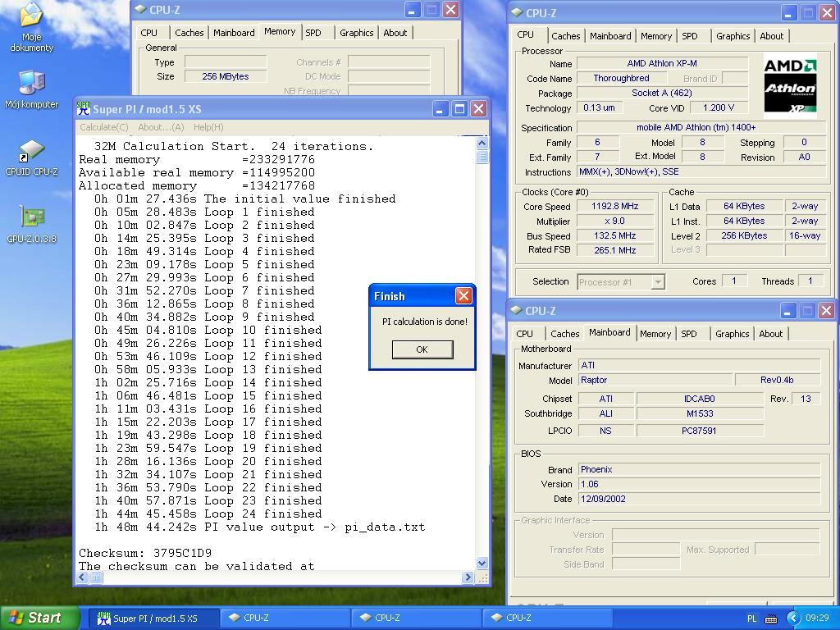
Task: Open Caches tab in Memory CPU-Z window
Action: pyautogui.click(x=189, y=33)
